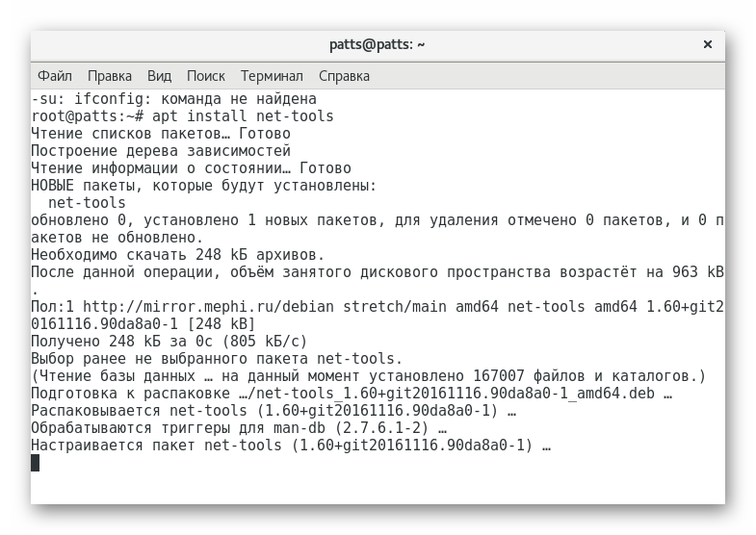The image size is (756, 535).
Task: Open the Файл menu
Action: pyautogui.click(x=55, y=76)
